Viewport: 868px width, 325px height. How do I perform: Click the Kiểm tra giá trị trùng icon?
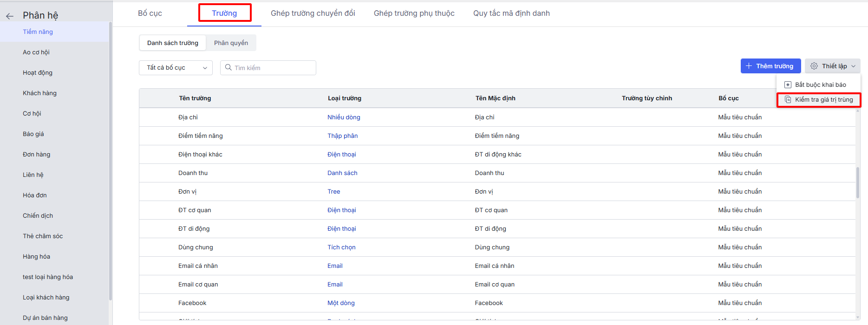788,100
